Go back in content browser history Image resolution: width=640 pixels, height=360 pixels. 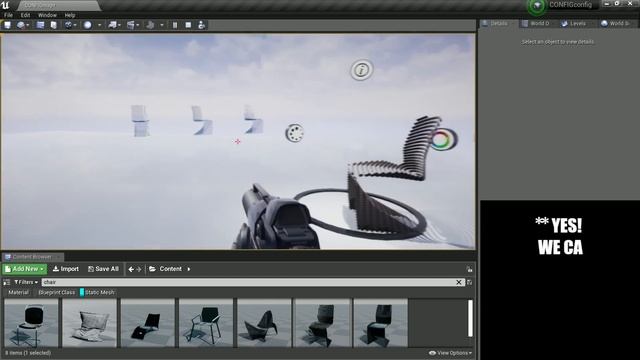(131, 269)
